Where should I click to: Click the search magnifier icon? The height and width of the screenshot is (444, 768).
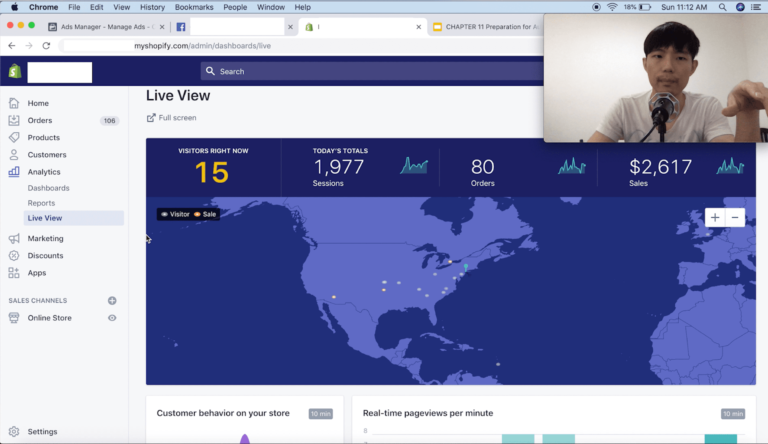[x=210, y=71]
